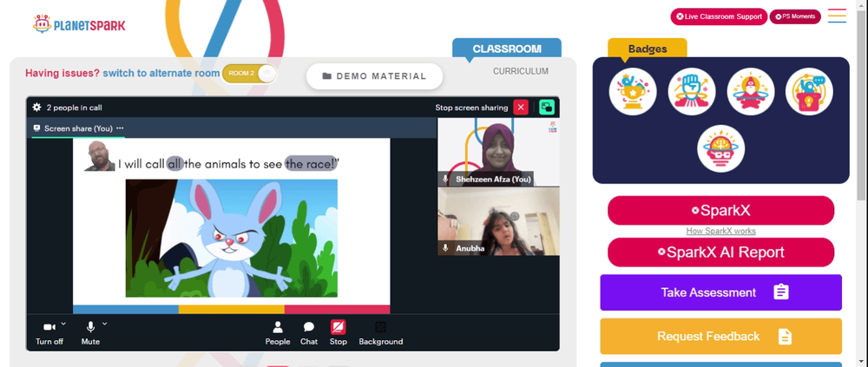
Task: Open Screen share three-dots options
Action: (120, 128)
